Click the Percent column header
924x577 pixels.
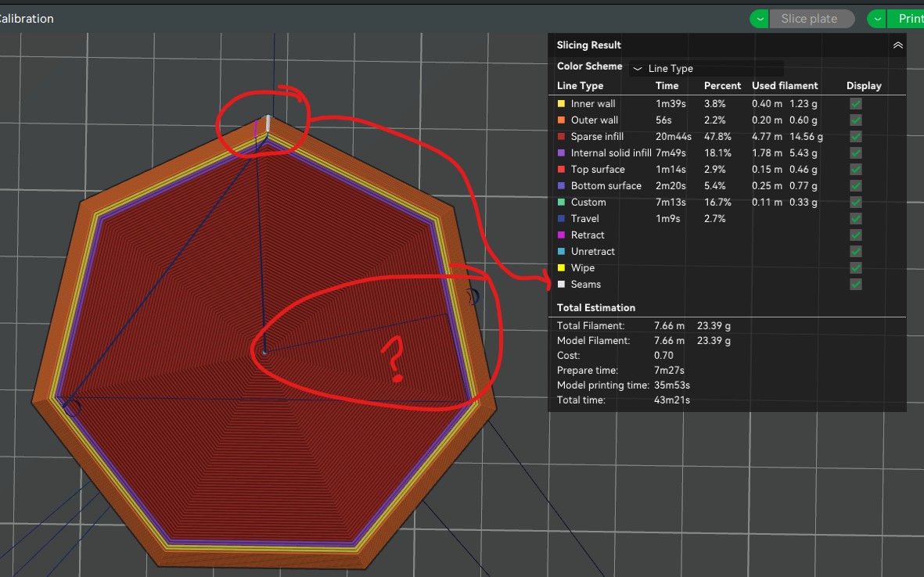pos(722,86)
